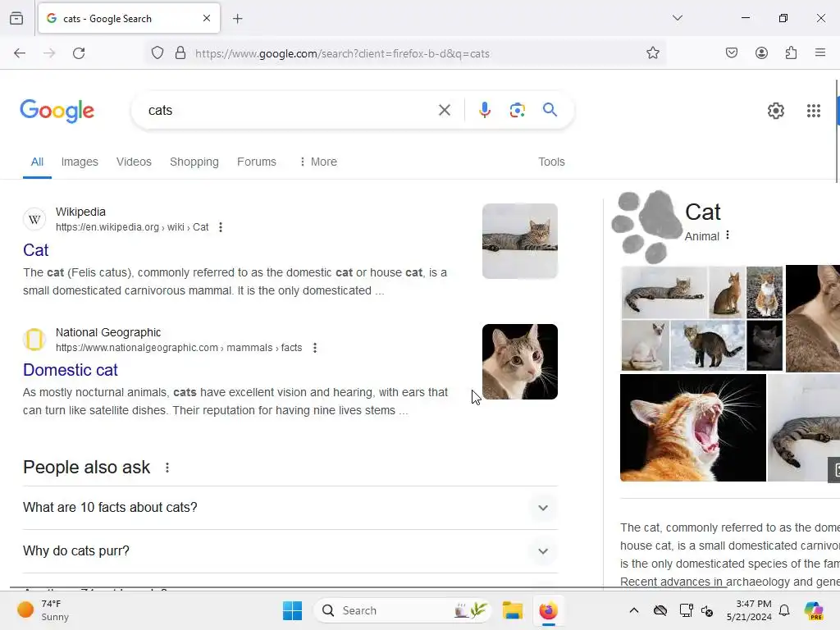
Task: Open the Google apps grid
Action: click(813, 111)
